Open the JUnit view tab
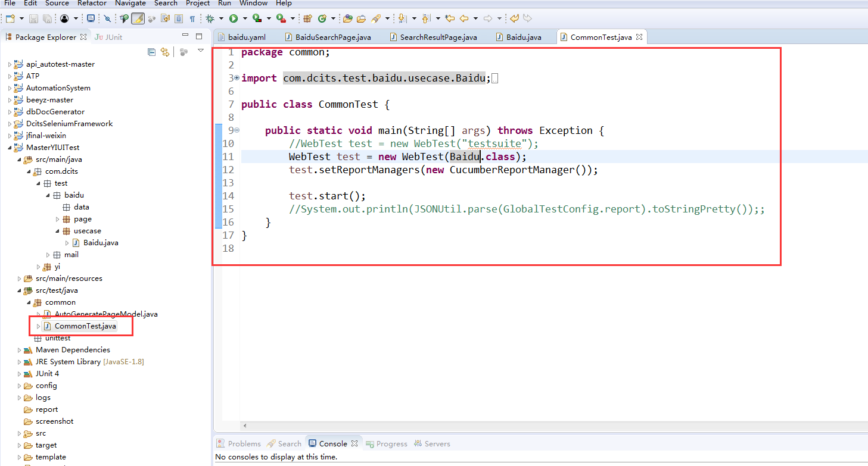 pyautogui.click(x=108, y=37)
